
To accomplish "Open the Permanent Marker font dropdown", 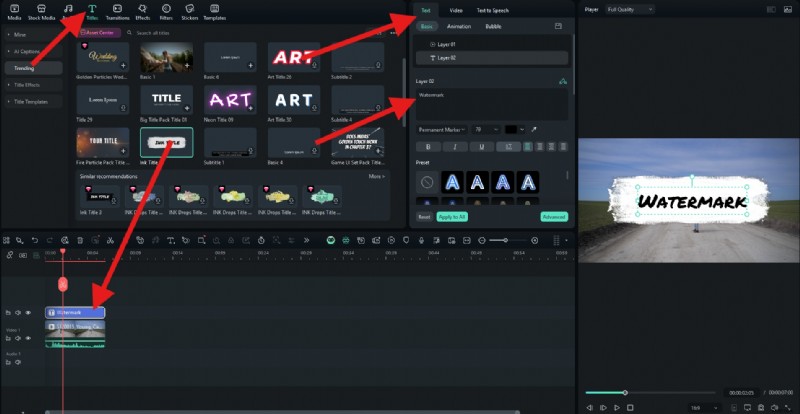I will pyautogui.click(x=442, y=130).
